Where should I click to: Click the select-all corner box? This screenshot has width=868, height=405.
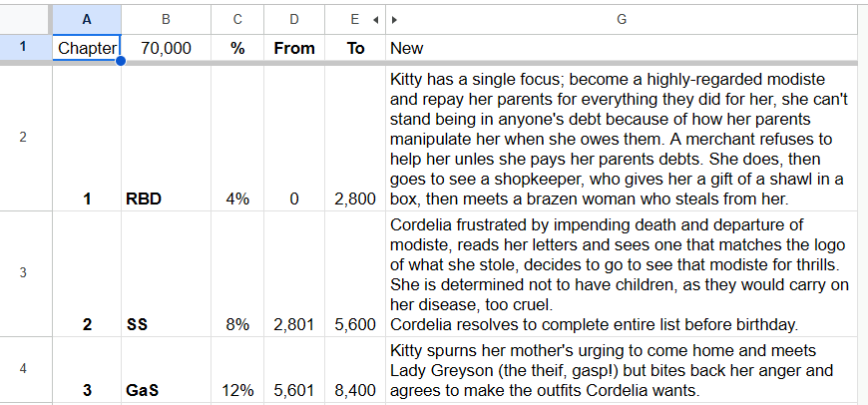click(x=26, y=19)
